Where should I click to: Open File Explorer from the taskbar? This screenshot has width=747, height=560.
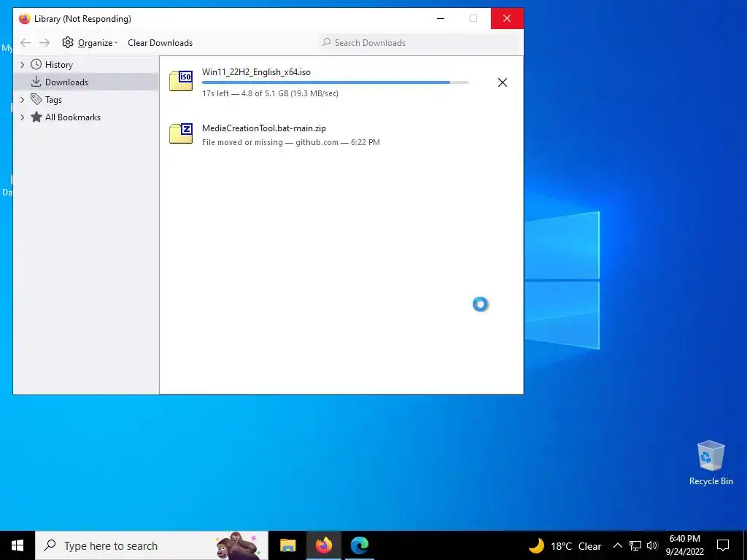point(287,545)
